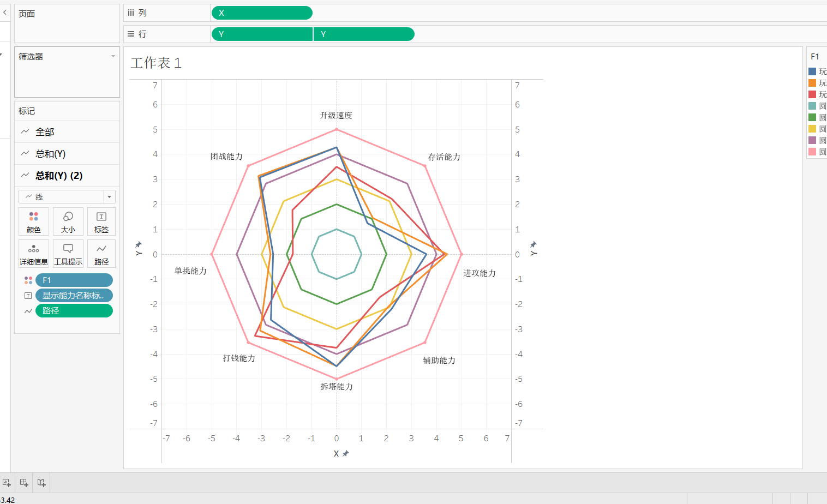This screenshot has height=504, width=827.
Task: Select the 全部 marks card
Action: pos(67,132)
